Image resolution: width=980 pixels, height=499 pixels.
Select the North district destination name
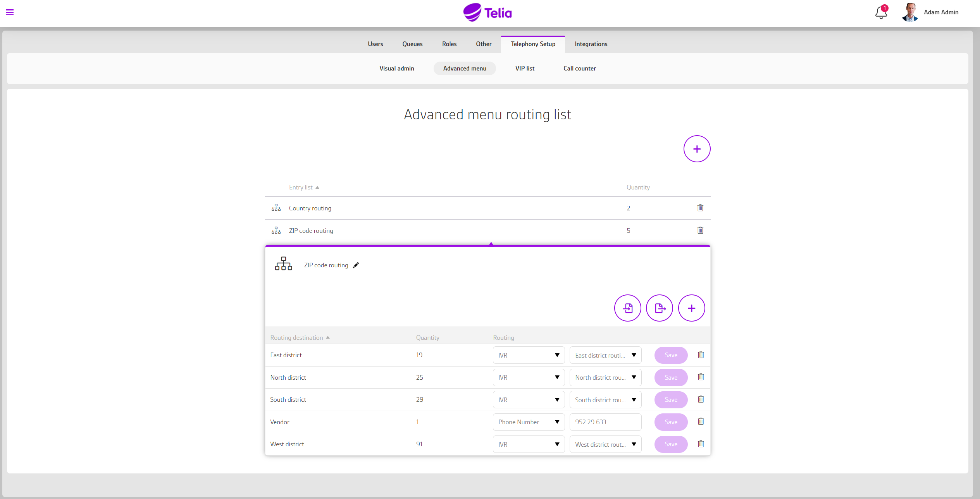point(288,377)
